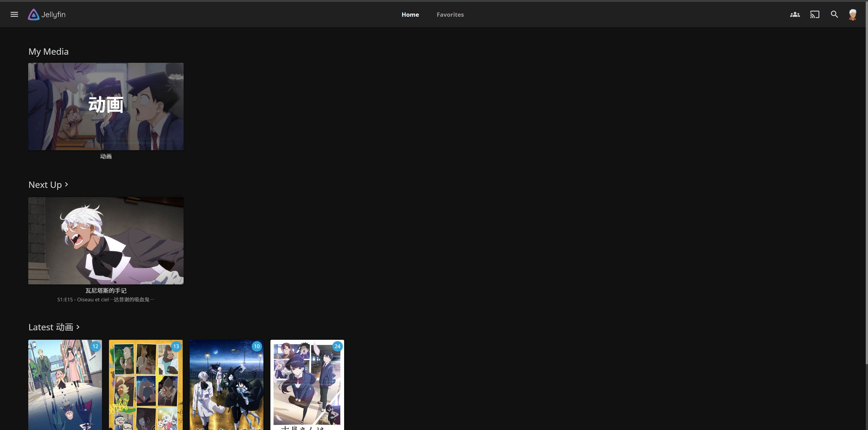Click the unplayed count badge showing 24
This screenshot has width=868, height=430.
337,346
